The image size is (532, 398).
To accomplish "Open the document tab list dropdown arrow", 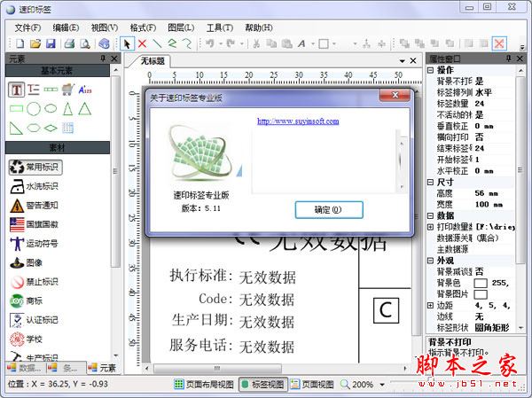I will (x=402, y=61).
